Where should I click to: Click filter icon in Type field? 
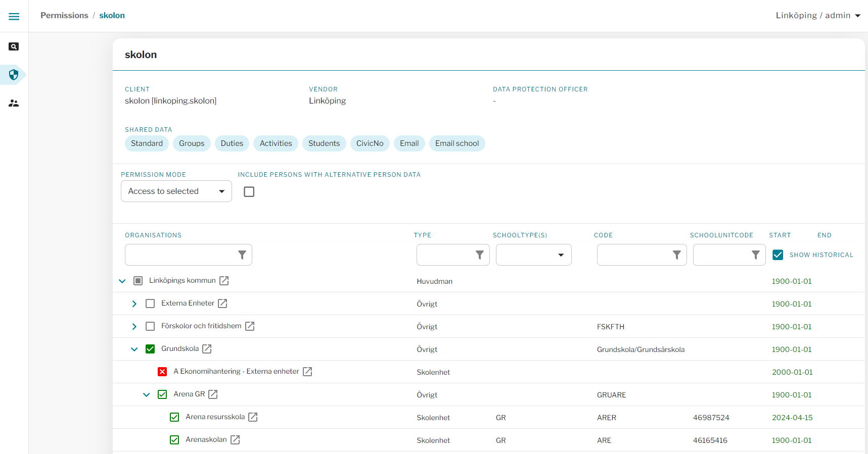click(480, 255)
